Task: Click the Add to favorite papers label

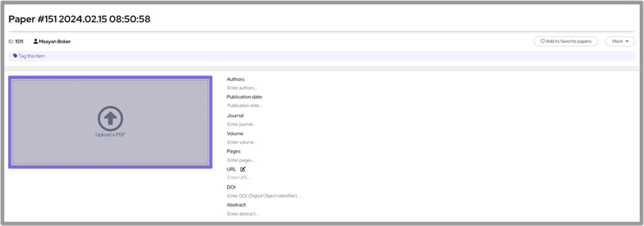Action: 568,41
